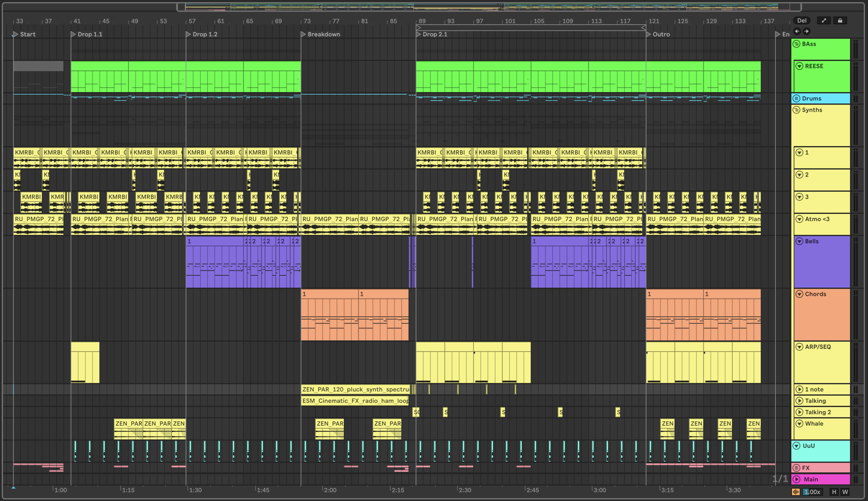Click the loop brace above Drop 2.1
868x501 pixels.
tap(531, 28)
